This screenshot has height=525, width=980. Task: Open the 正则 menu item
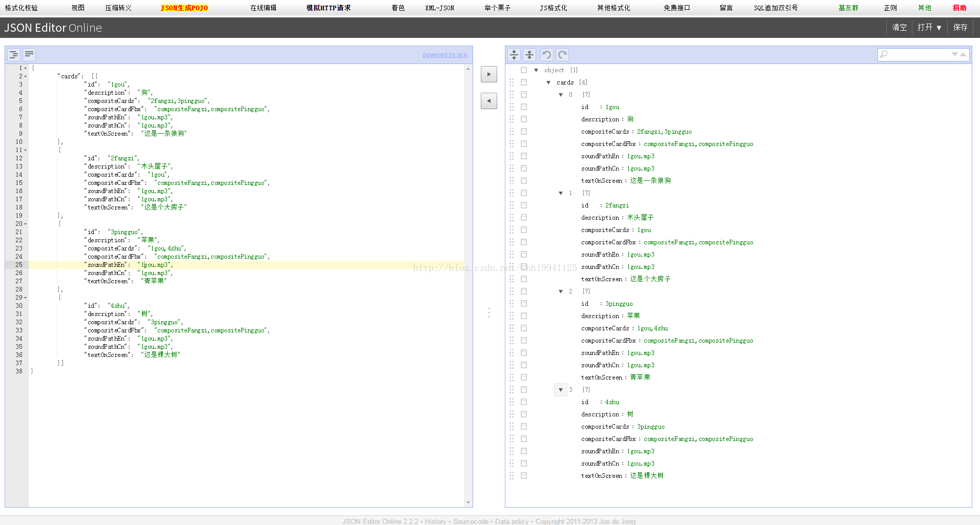(890, 8)
